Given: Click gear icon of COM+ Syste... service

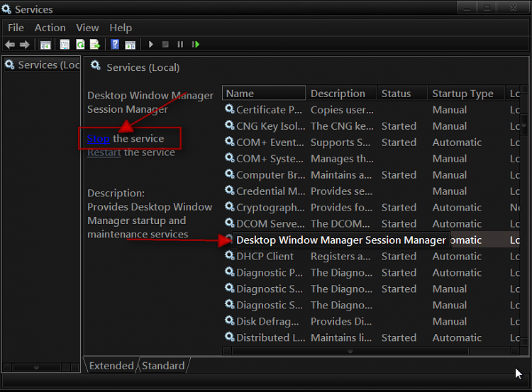Looking at the screenshot, I should point(229,158).
